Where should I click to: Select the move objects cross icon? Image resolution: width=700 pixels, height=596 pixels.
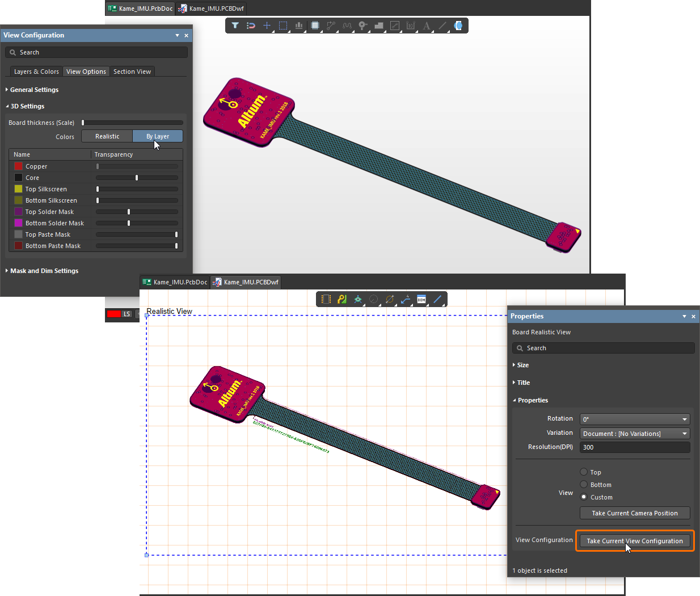267,26
